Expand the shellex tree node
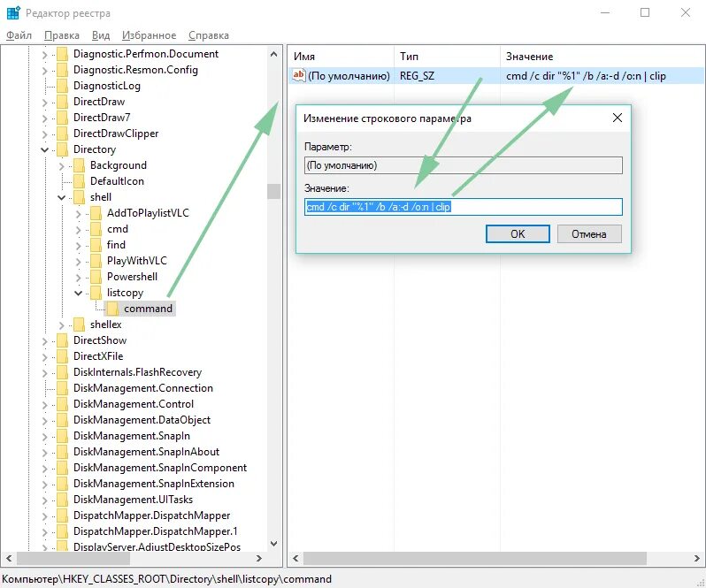This screenshot has height=588, width=706. (61, 325)
